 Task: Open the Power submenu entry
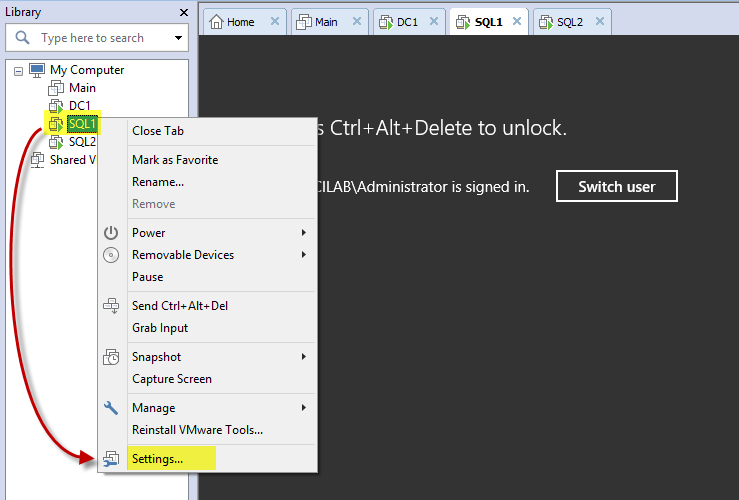207,233
